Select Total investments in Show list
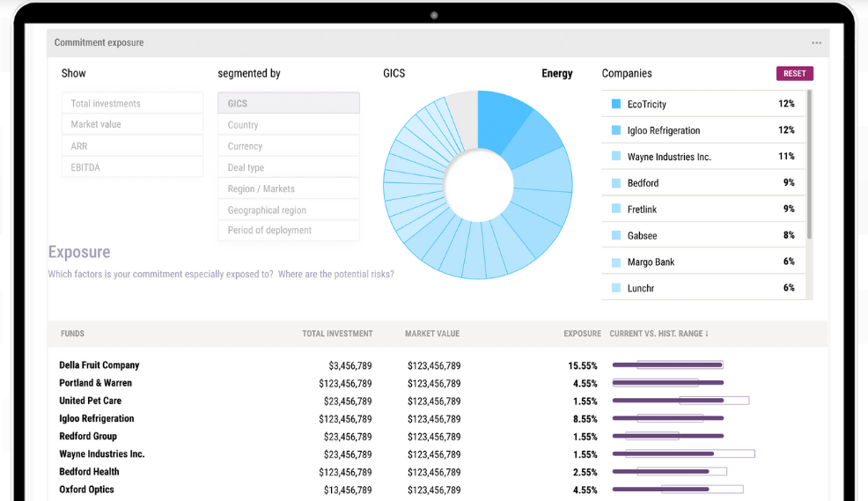 (132, 103)
